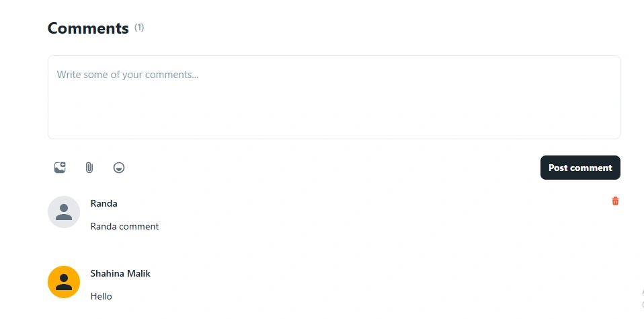This screenshot has height=319, width=644.
Task: Attach a file with the paperclip icon
Action: (x=89, y=168)
